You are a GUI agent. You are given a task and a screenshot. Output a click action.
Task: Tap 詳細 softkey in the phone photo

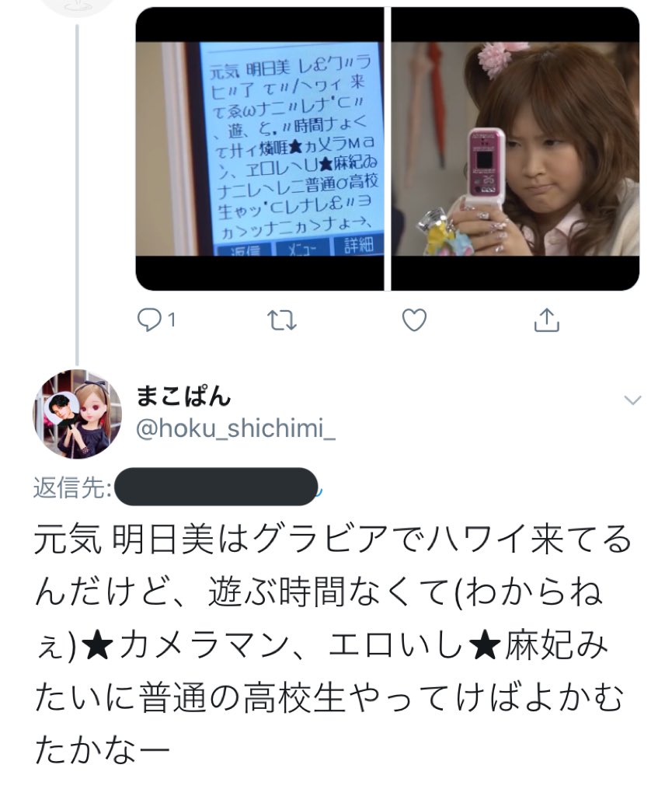tap(358, 246)
